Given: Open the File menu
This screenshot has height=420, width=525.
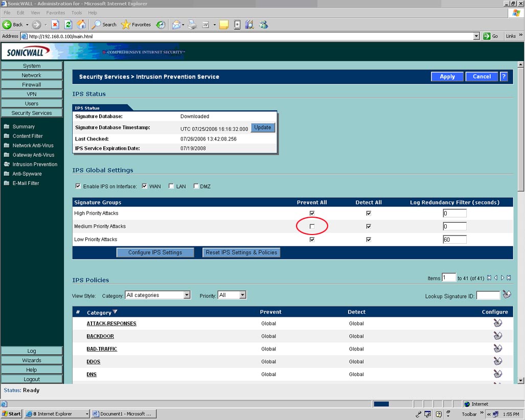Looking at the screenshot, I should 7,13.
